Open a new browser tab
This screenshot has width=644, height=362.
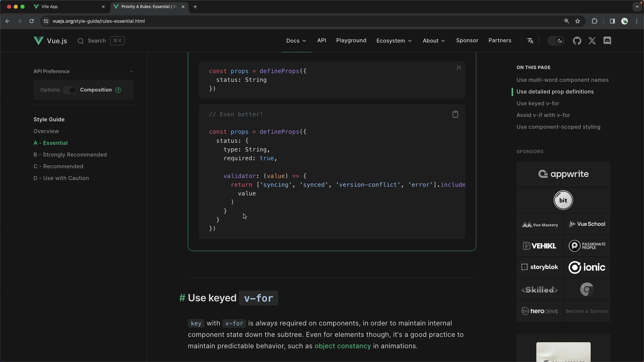point(195,7)
